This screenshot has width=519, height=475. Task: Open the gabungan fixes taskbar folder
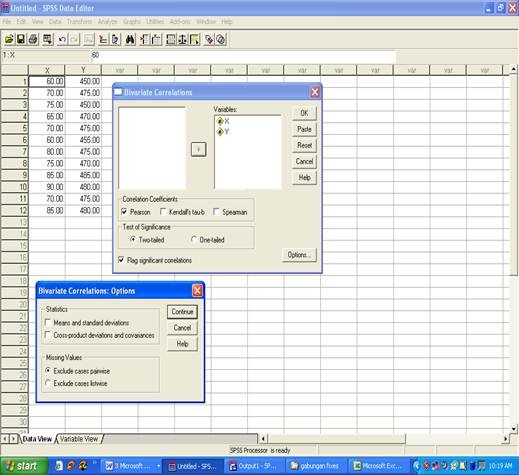click(316, 466)
